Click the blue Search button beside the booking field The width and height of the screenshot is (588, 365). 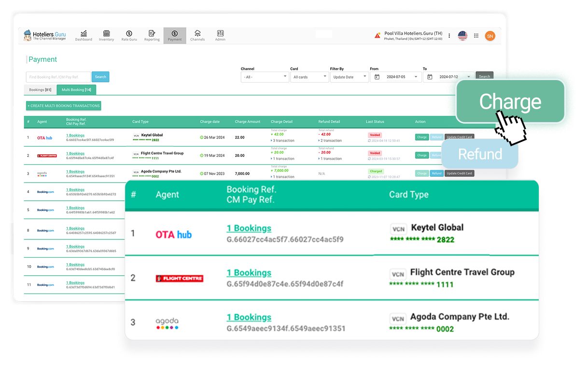[100, 77]
